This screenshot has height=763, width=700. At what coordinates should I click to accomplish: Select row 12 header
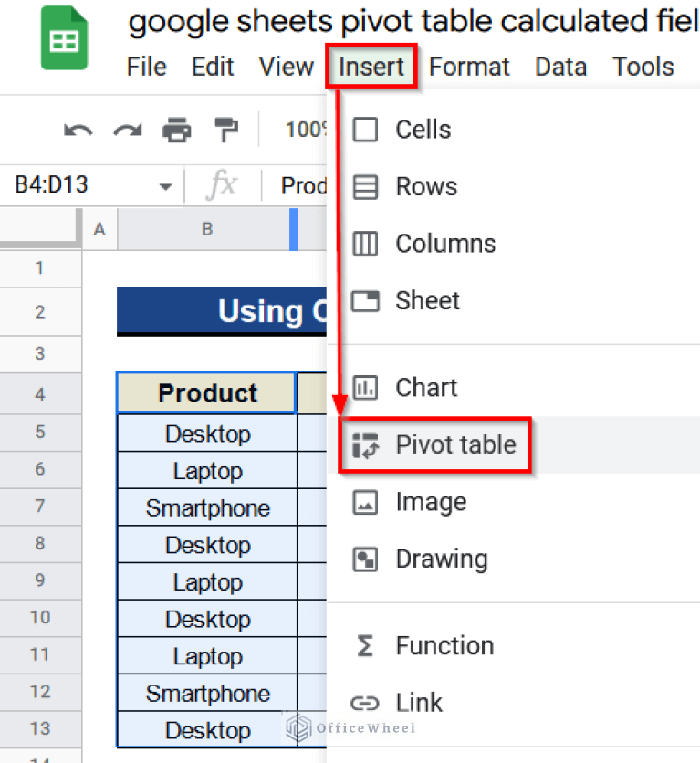(40, 692)
